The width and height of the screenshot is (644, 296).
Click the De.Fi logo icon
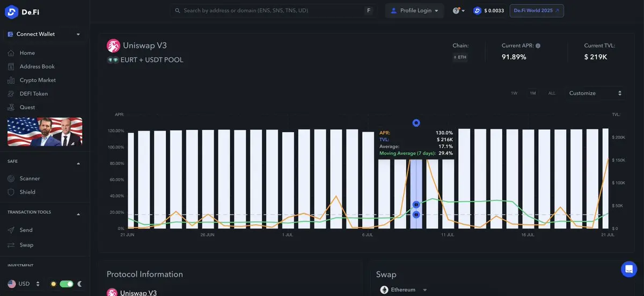(x=11, y=12)
